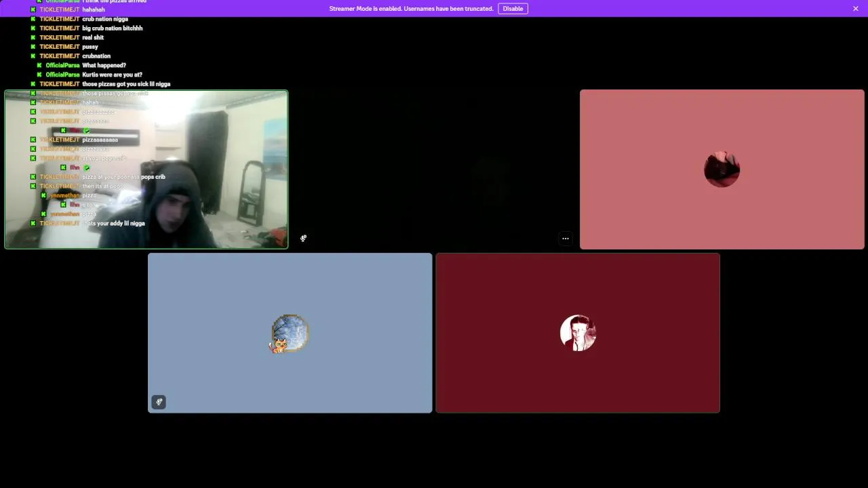Click the snowy tree avatar on the blue tile

(290, 333)
